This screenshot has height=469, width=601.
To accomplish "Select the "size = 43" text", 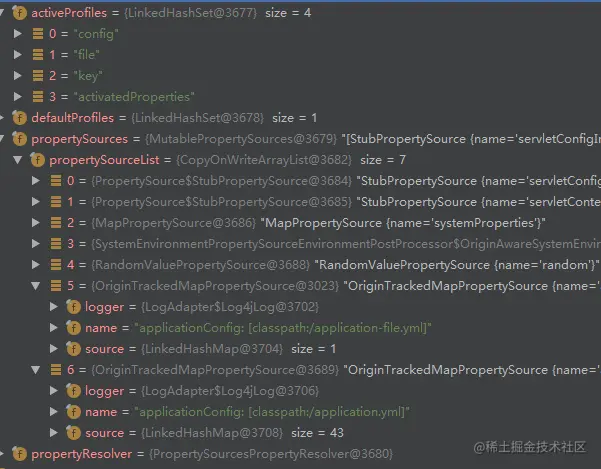I will [x=317, y=433].
